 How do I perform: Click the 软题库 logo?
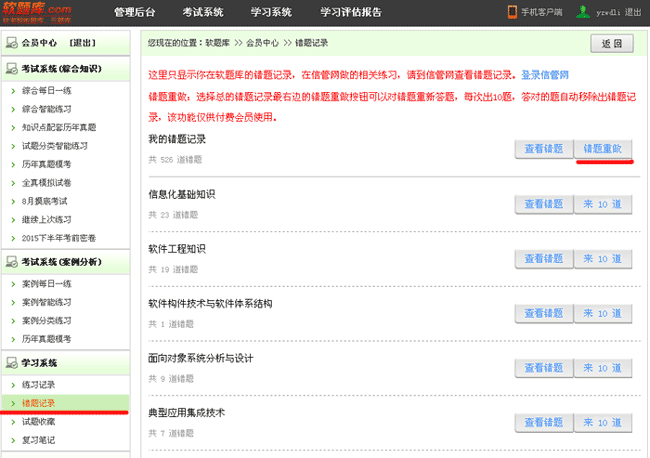coord(36,12)
